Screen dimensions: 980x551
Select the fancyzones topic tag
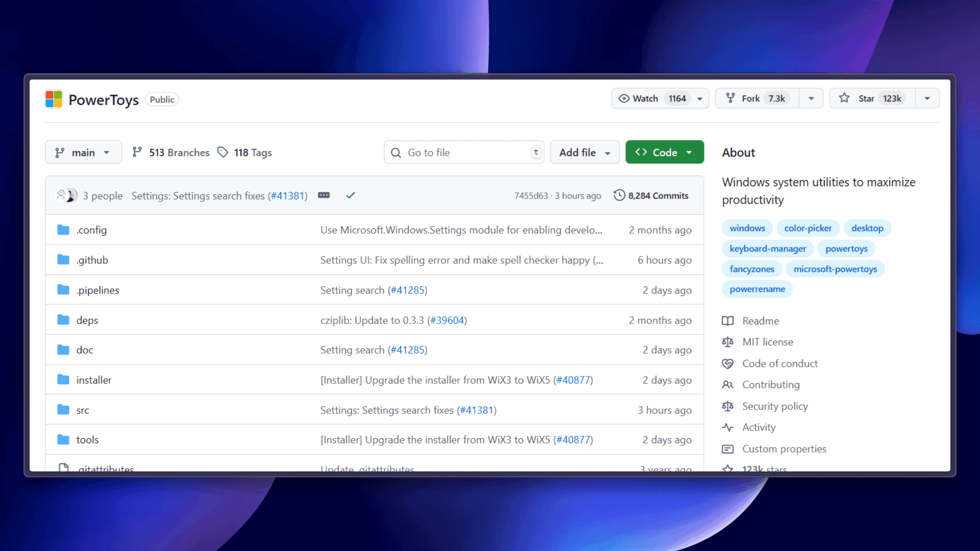[x=752, y=269]
